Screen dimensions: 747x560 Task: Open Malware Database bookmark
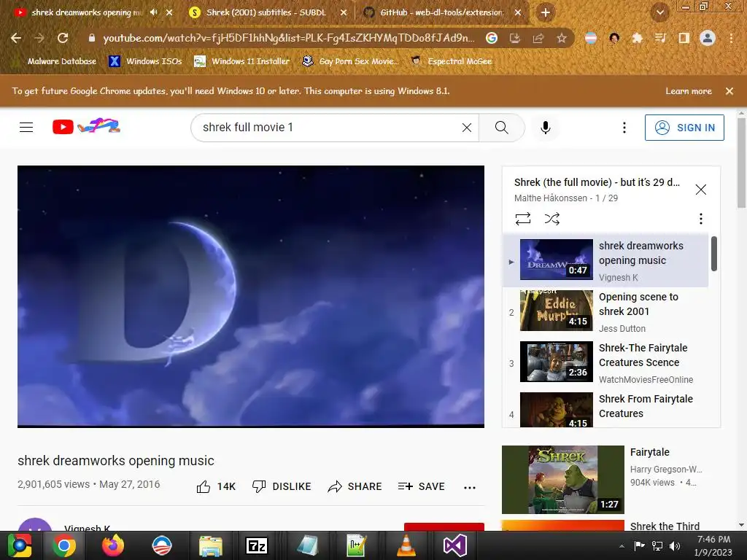[55, 61]
